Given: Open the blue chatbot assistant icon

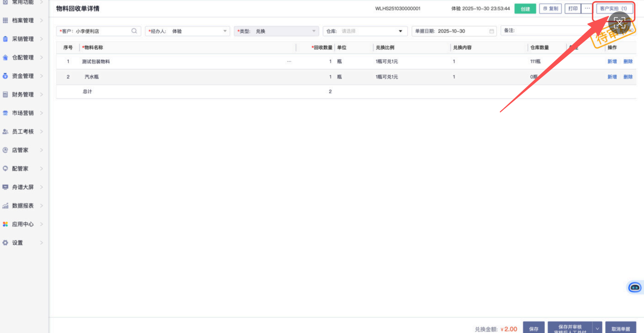Looking at the screenshot, I should [634, 288].
